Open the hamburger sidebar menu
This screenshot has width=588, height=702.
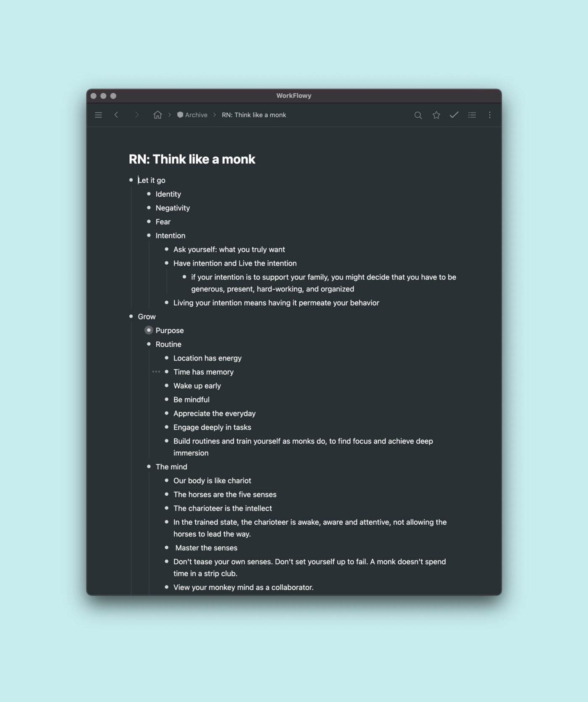tap(98, 115)
